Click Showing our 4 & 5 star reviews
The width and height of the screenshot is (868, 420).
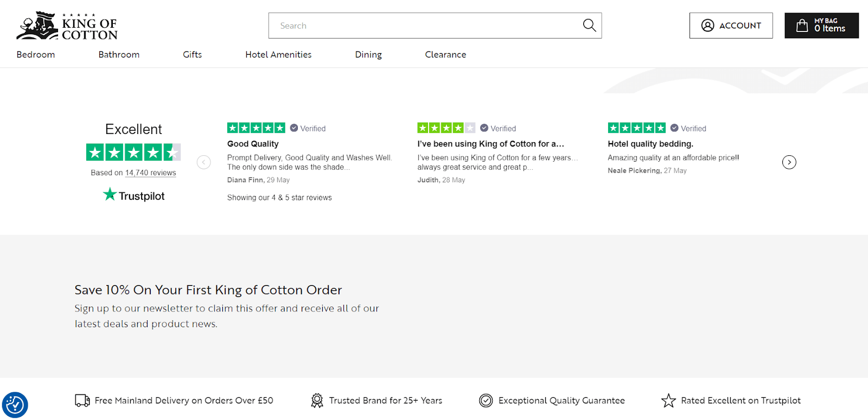click(279, 198)
